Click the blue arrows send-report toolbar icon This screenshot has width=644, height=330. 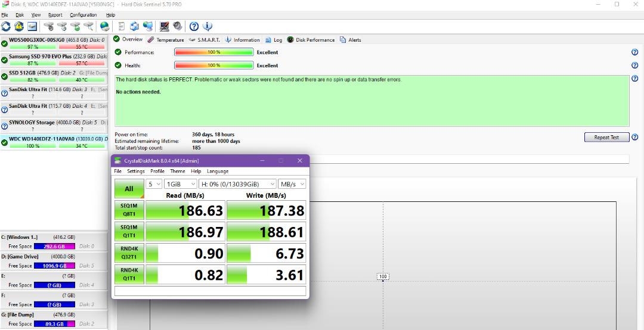coord(134,27)
